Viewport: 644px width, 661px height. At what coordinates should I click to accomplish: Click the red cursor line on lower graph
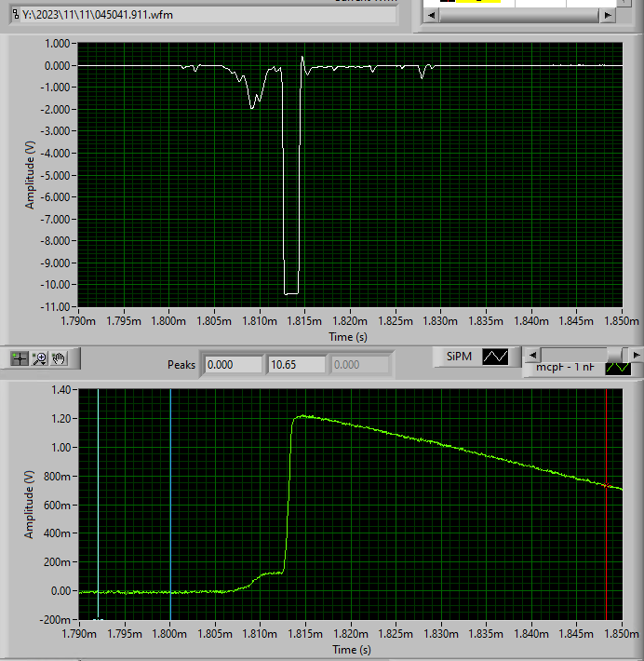[x=606, y=505]
